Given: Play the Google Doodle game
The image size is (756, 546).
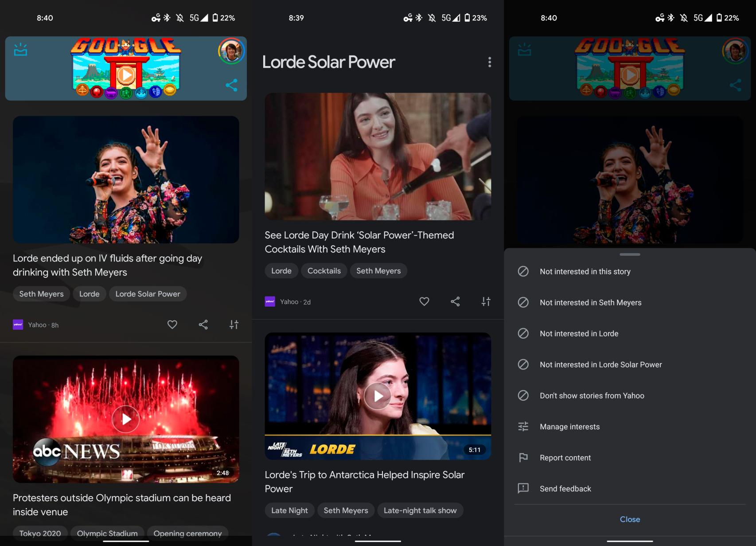Looking at the screenshot, I should click(x=126, y=74).
